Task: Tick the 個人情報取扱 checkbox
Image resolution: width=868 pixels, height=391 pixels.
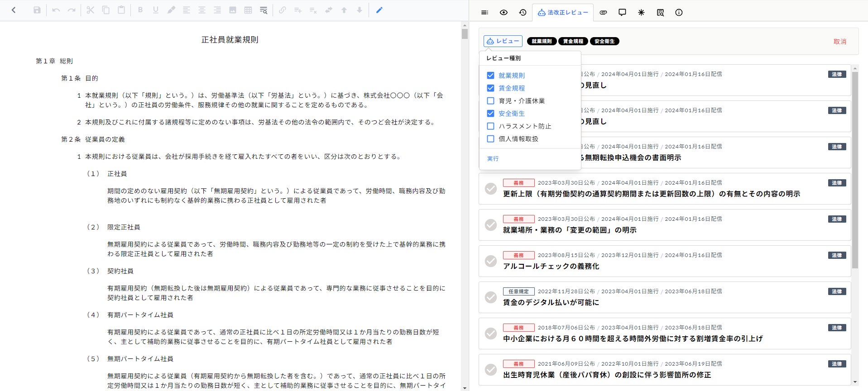Action: point(490,139)
